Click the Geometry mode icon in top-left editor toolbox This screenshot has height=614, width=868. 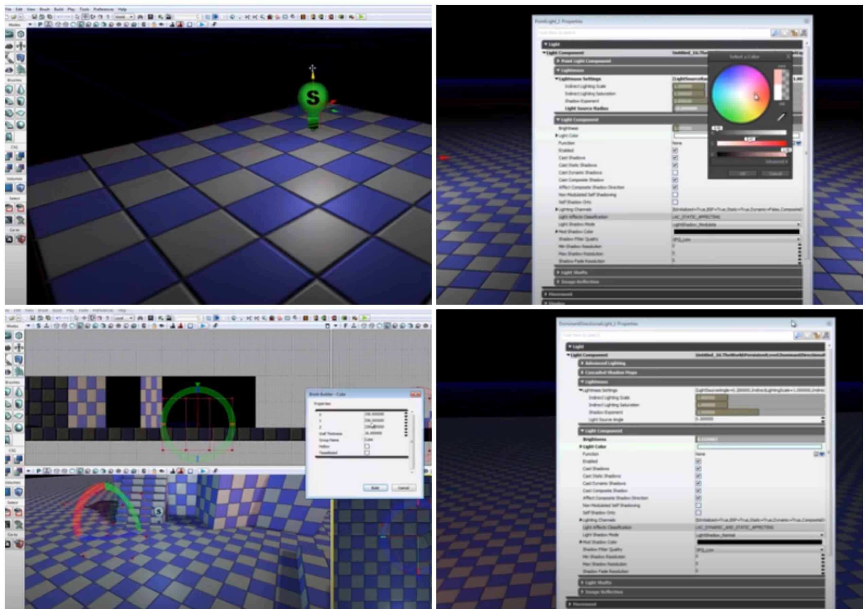click(20, 34)
